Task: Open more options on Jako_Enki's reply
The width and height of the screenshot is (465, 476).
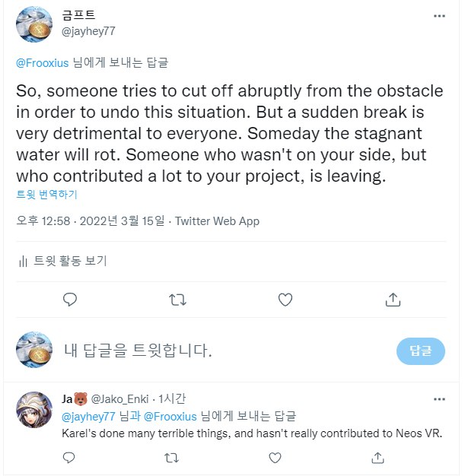Action: (439, 399)
